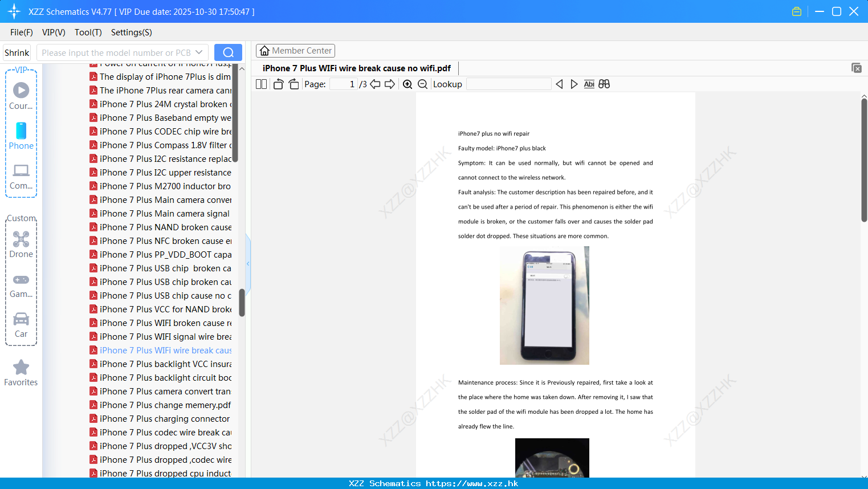This screenshot has height=489, width=868.
Task: Click the XZZ Schematics website link in status bar
Action: click(x=434, y=483)
